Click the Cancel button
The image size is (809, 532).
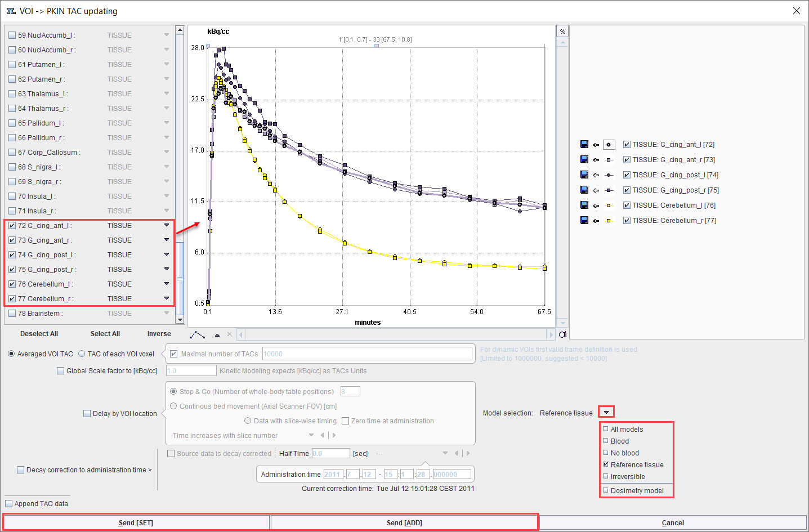673,523
